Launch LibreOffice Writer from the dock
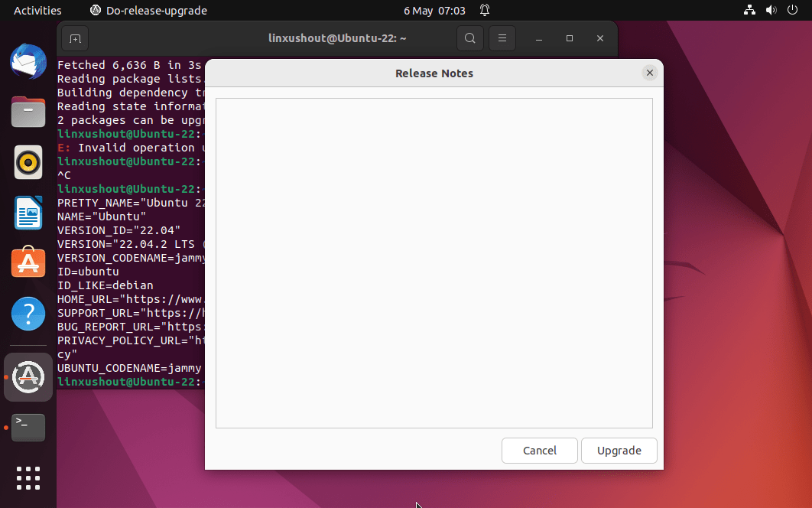The height and width of the screenshot is (508, 812). pyautogui.click(x=28, y=213)
